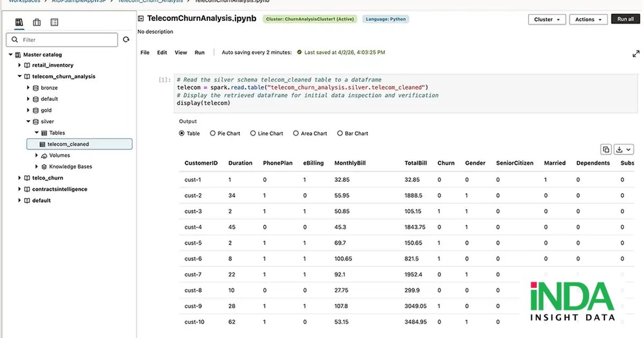
Task: Expand the telco_churn catalog
Action: (x=20, y=178)
